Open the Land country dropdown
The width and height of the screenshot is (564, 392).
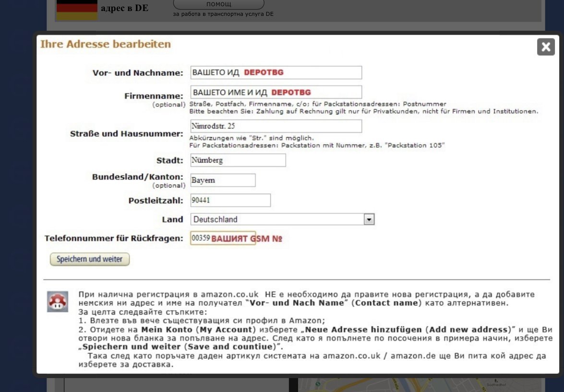click(x=369, y=219)
